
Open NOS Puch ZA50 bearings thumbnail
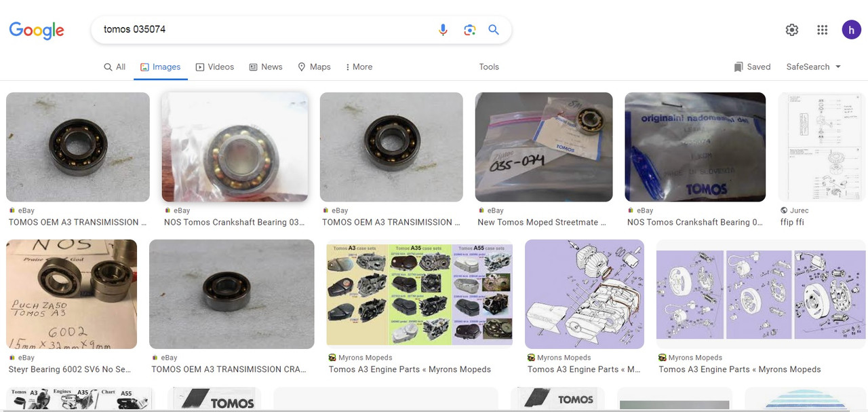pyautogui.click(x=71, y=294)
